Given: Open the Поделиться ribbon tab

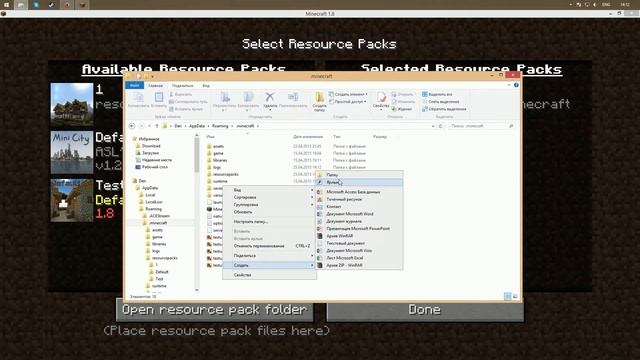Looking at the screenshot, I should [182, 86].
